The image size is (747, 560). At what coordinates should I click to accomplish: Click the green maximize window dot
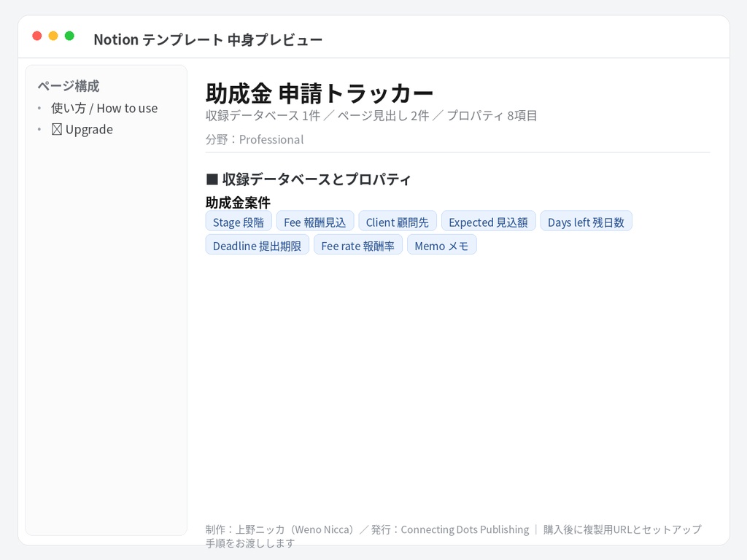coord(69,36)
